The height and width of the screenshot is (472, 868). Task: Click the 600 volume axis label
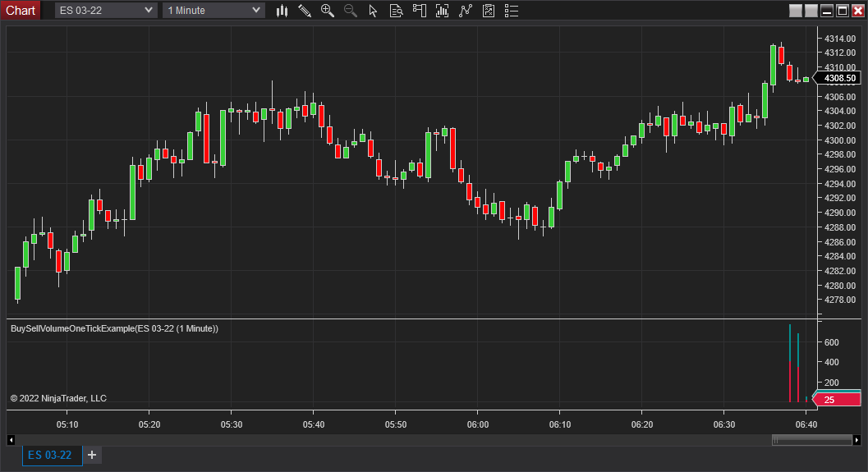click(x=832, y=342)
